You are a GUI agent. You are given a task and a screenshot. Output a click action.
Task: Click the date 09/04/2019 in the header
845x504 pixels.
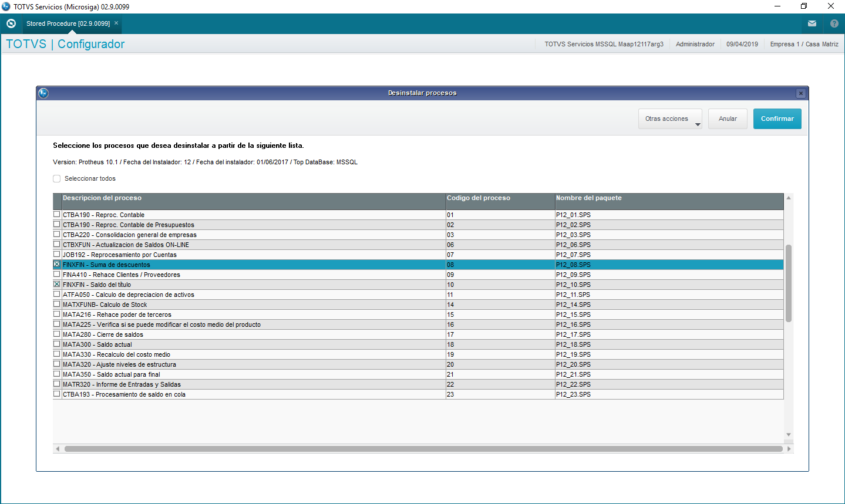pyautogui.click(x=742, y=44)
